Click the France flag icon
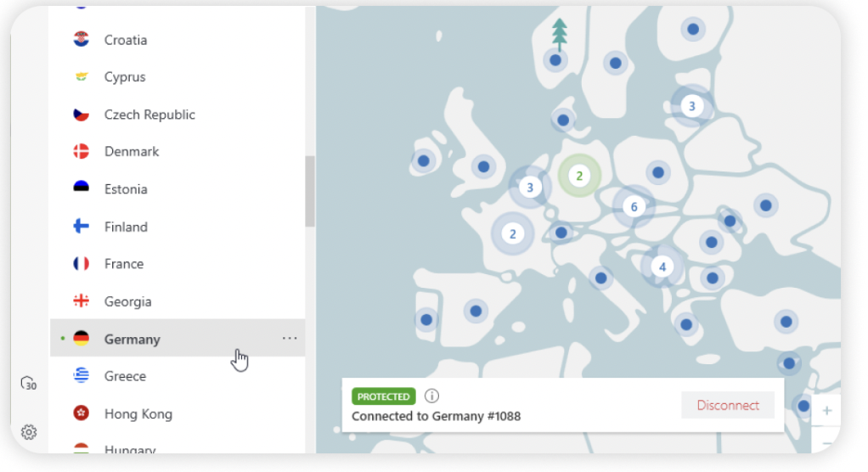 click(82, 264)
